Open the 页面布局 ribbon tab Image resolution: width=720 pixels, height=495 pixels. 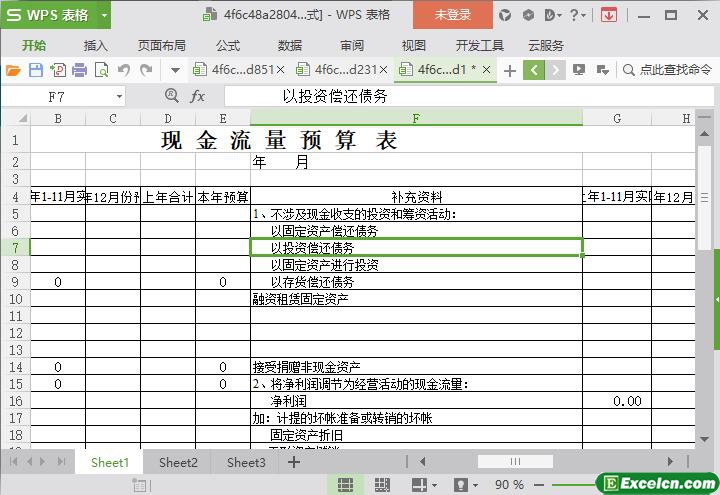(162, 45)
